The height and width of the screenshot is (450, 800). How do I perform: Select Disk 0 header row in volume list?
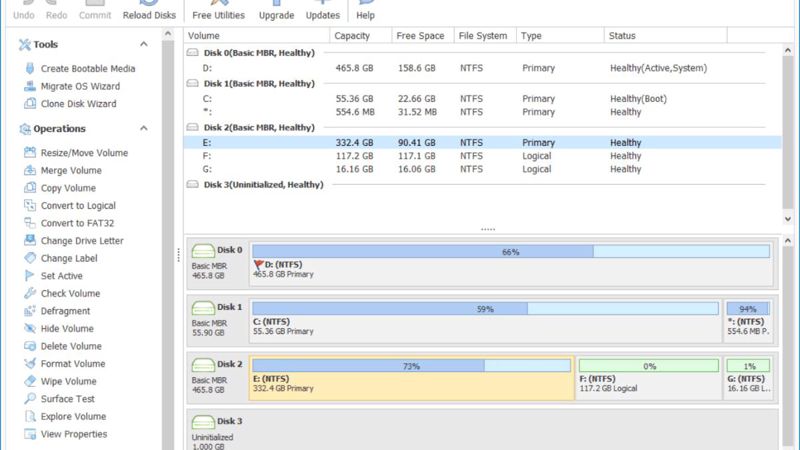point(482,53)
